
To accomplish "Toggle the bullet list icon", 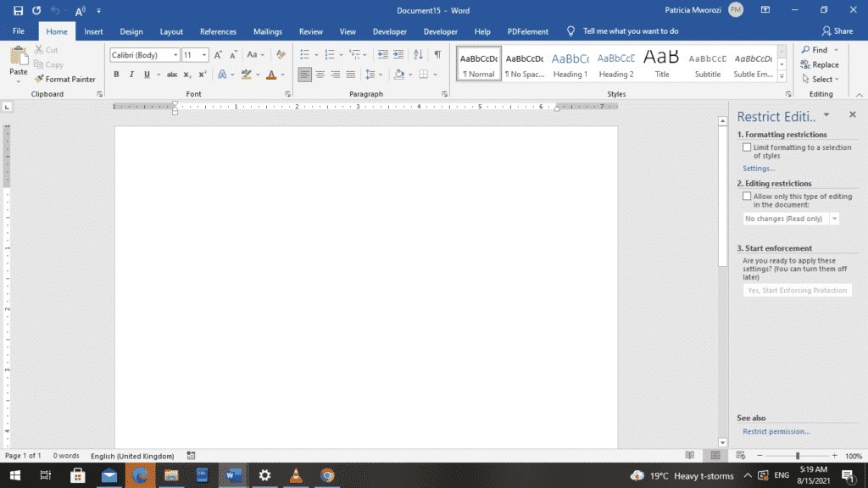I will click(x=305, y=55).
